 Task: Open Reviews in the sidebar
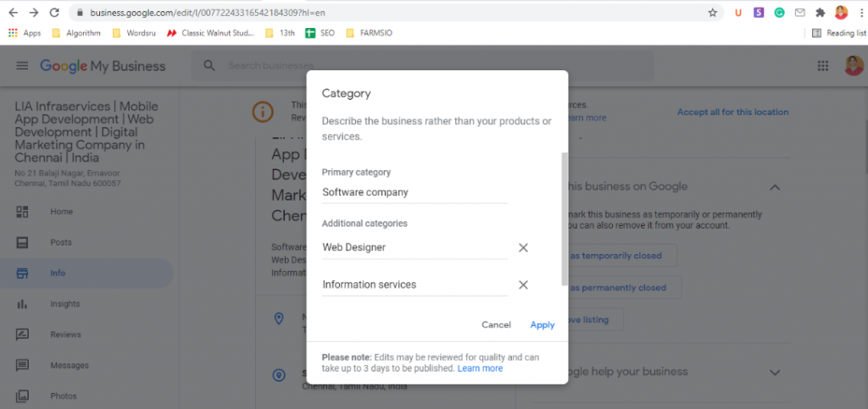(x=87, y=334)
